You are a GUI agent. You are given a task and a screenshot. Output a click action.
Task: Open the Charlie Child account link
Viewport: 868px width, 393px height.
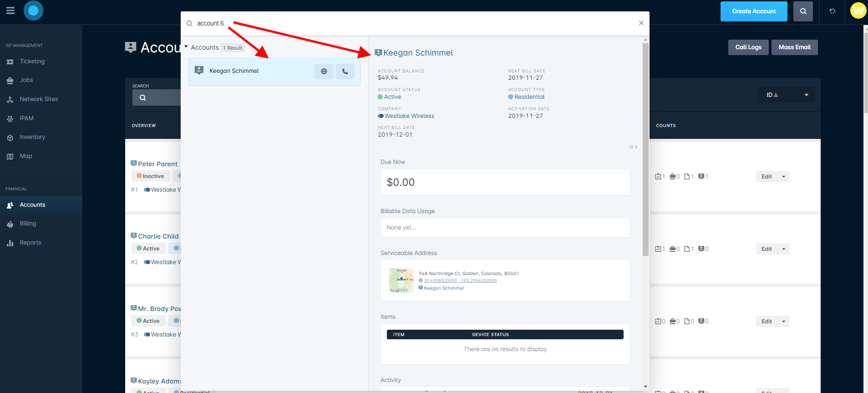click(158, 236)
